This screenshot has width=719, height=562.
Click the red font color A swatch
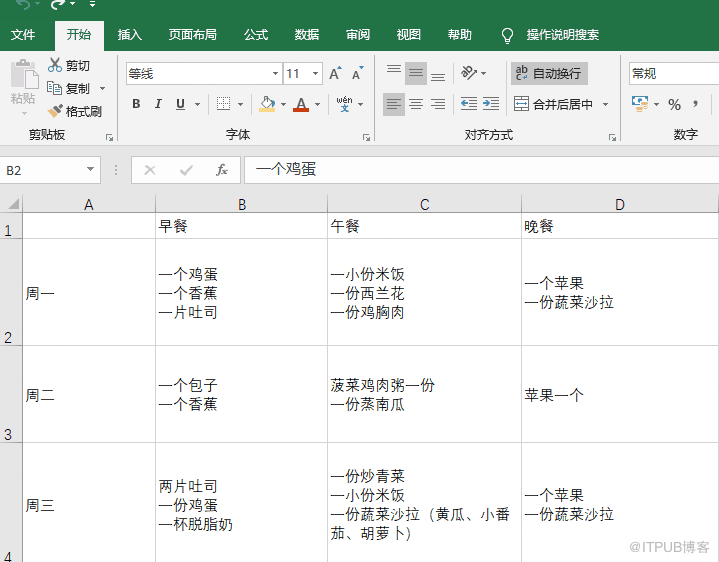click(301, 104)
